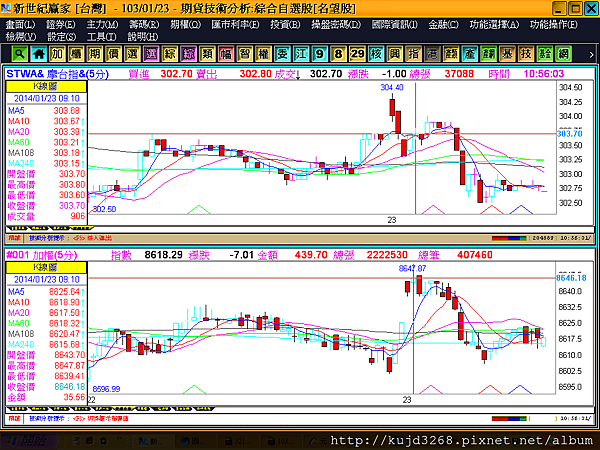Click the green 盤 toolbar icon
Screen dimensions: 600x450
545,54
